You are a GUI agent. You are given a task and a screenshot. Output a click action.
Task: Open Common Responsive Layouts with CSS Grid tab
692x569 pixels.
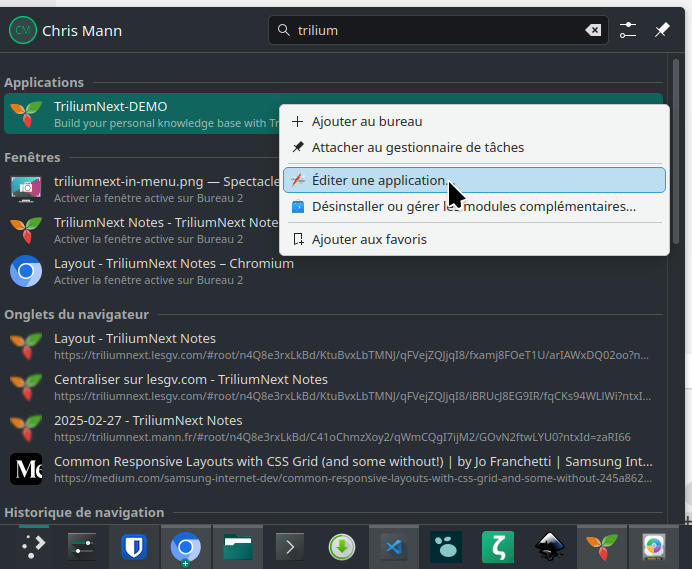point(334,469)
